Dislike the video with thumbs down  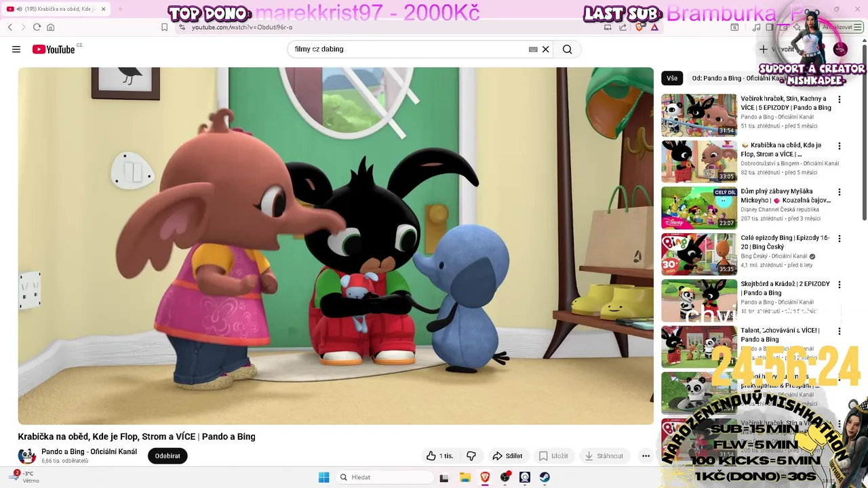click(471, 456)
